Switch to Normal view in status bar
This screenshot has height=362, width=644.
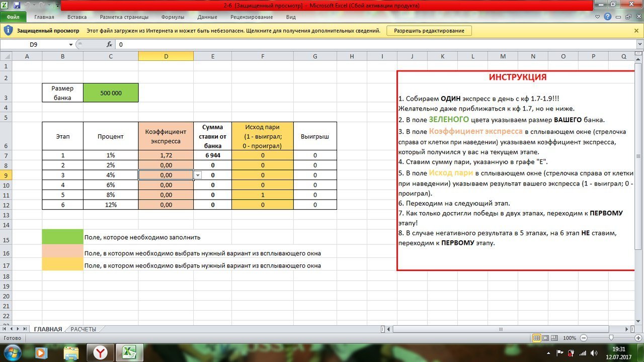pyautogui.click(x=537, y=338)
